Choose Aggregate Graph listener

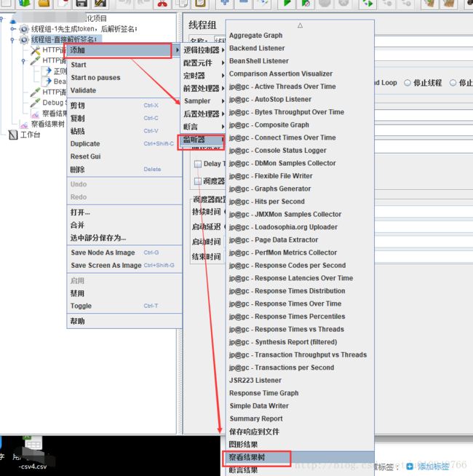coord(301,36)
